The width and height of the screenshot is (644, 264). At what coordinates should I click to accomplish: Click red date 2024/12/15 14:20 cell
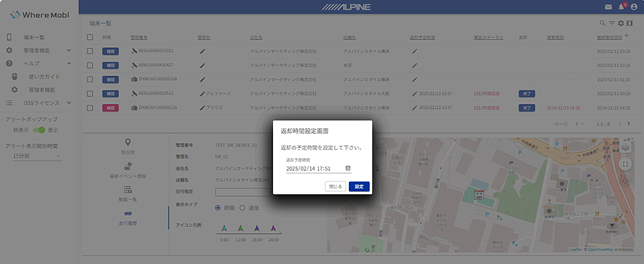(563, 107)
